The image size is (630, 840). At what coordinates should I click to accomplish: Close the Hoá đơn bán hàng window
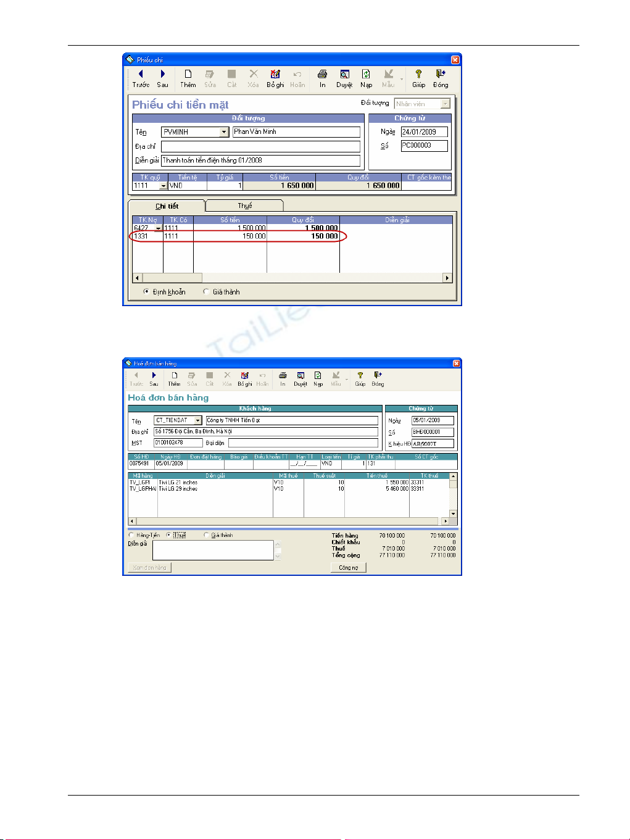(457, 364)
